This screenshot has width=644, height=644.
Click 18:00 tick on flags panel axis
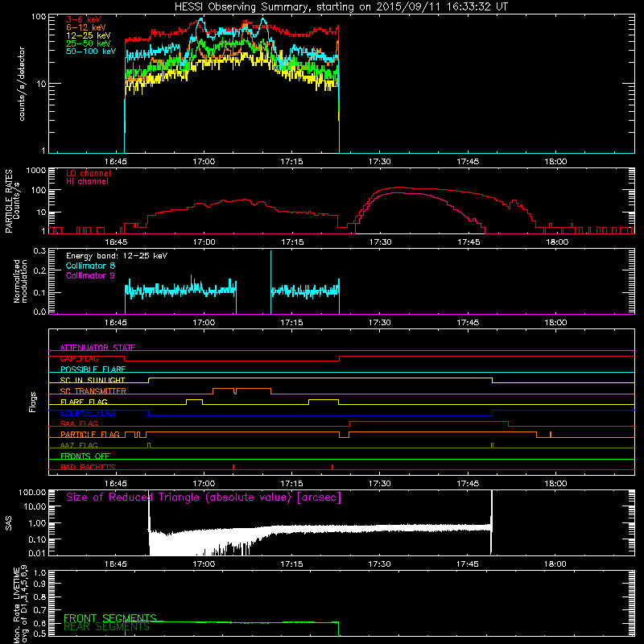click(x=555, y=484)
